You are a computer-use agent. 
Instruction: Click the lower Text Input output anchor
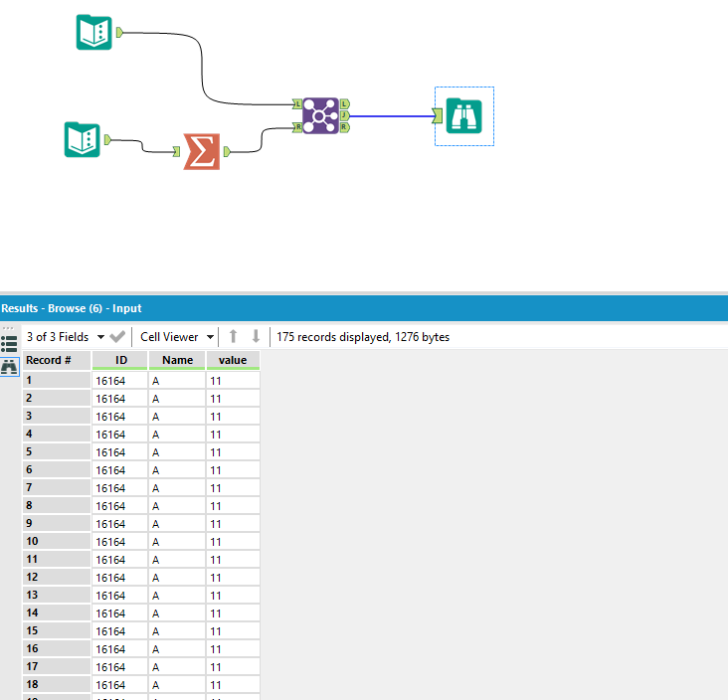[x=107, y=140]
